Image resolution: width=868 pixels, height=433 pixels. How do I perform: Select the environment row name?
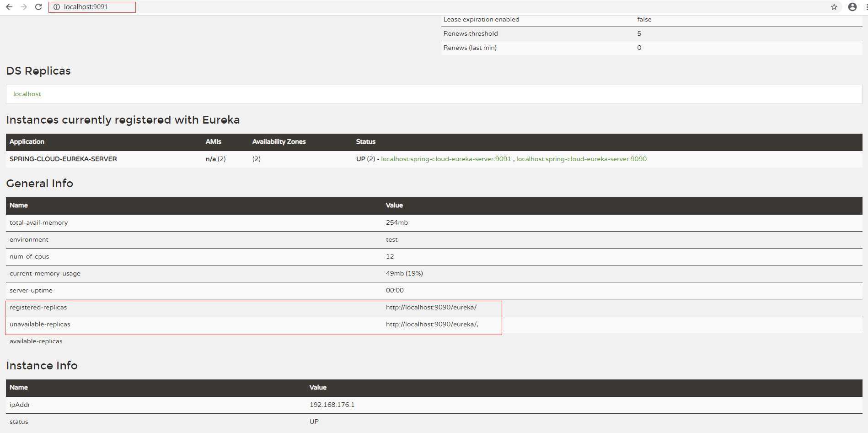coord(29,239)
